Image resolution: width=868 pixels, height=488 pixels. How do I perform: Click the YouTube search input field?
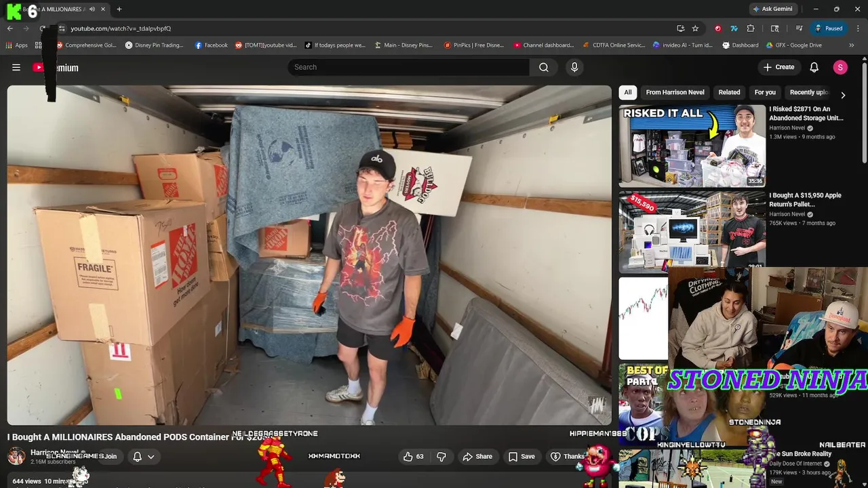408,67
